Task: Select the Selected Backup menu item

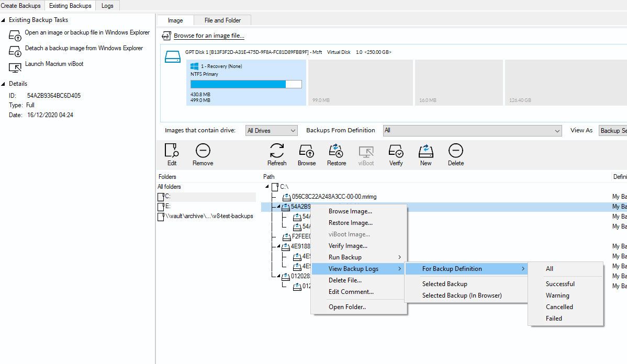Action: [x=467, y=284]
